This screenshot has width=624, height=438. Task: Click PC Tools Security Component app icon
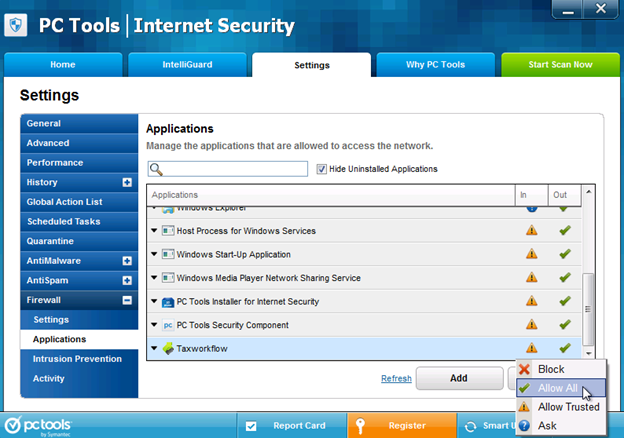(x=168, y=325)
